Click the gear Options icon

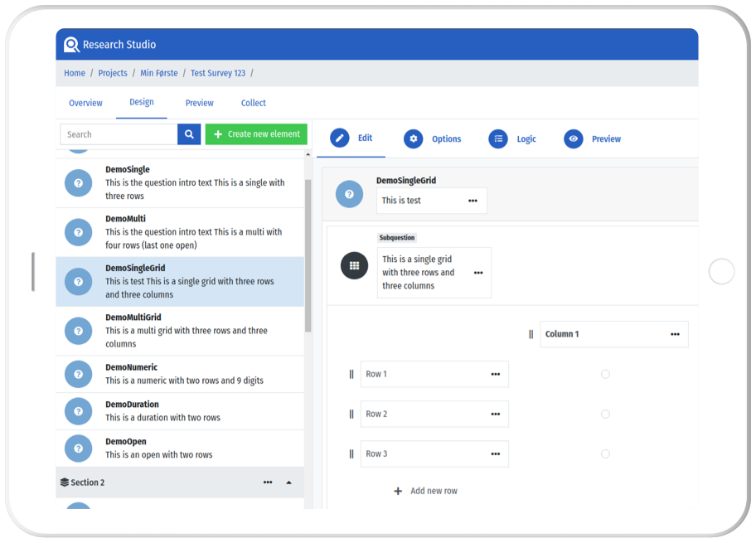413,139
